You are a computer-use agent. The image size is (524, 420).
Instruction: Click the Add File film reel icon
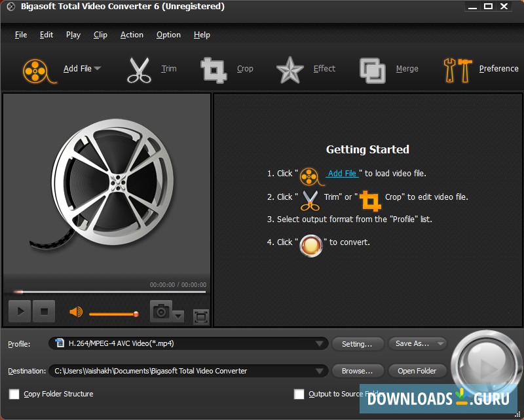39,71
